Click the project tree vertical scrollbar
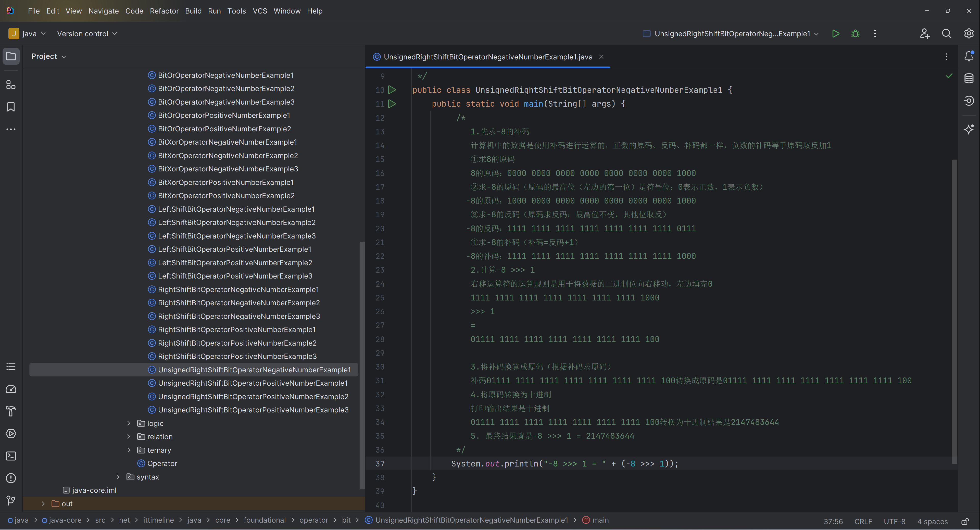Image resolution: width=980 pixels, height=530 pixels. coord(362,365)
